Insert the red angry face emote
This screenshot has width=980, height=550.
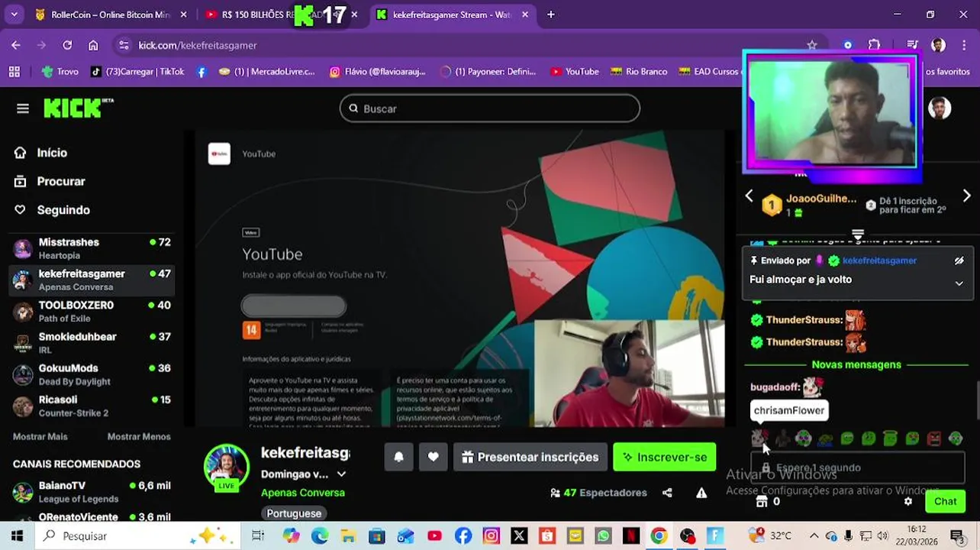pyautogui.click(x=934, y=438)
